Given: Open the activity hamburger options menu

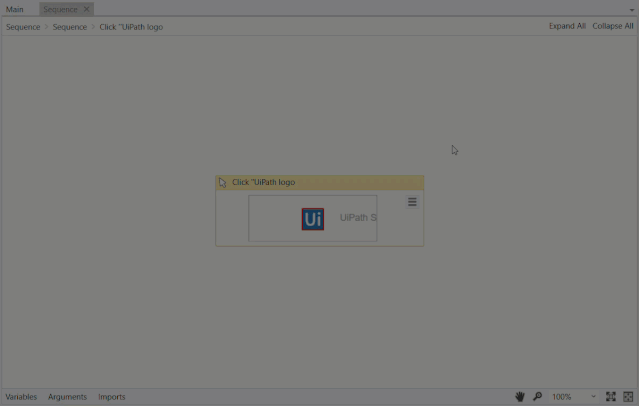Looking at the screenshot, I should [x=412, y=202].
